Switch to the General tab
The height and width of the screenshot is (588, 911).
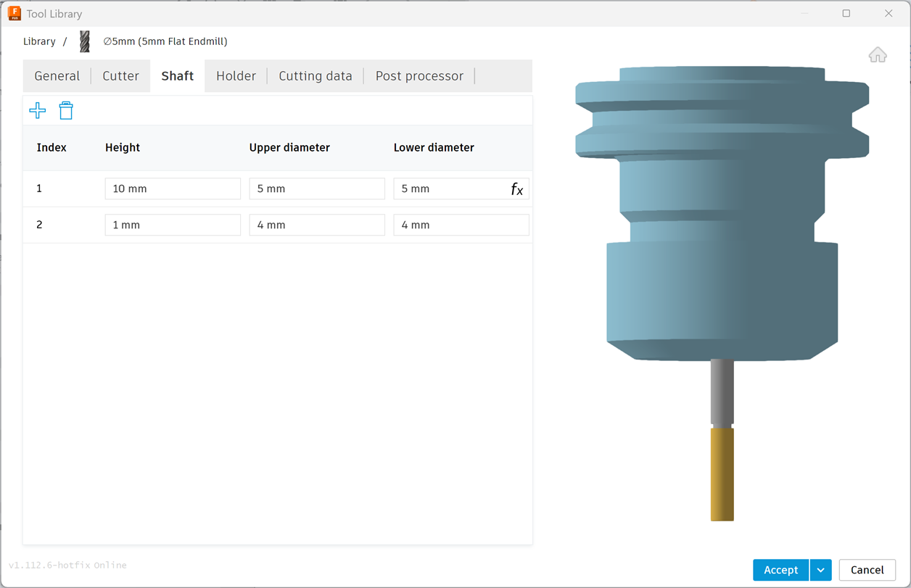pos(57,75)
